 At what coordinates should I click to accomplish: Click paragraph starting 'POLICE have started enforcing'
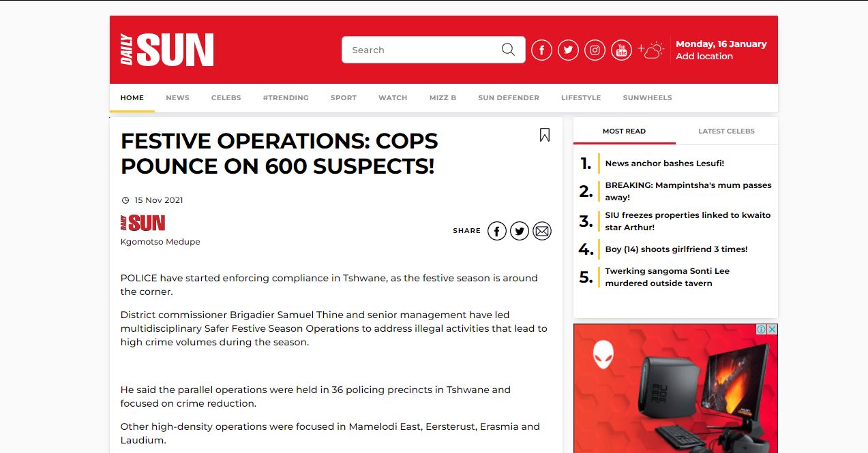pos(329,285)
